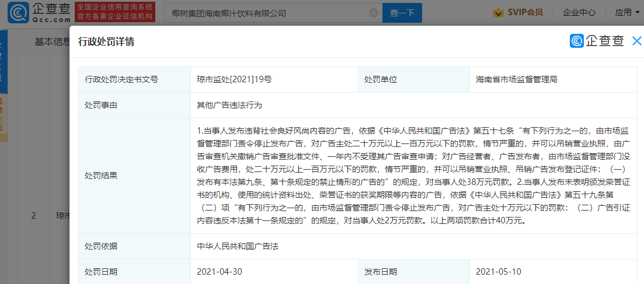Click the 处罚事由 label cell
The image size is (644, 284).
134,106
